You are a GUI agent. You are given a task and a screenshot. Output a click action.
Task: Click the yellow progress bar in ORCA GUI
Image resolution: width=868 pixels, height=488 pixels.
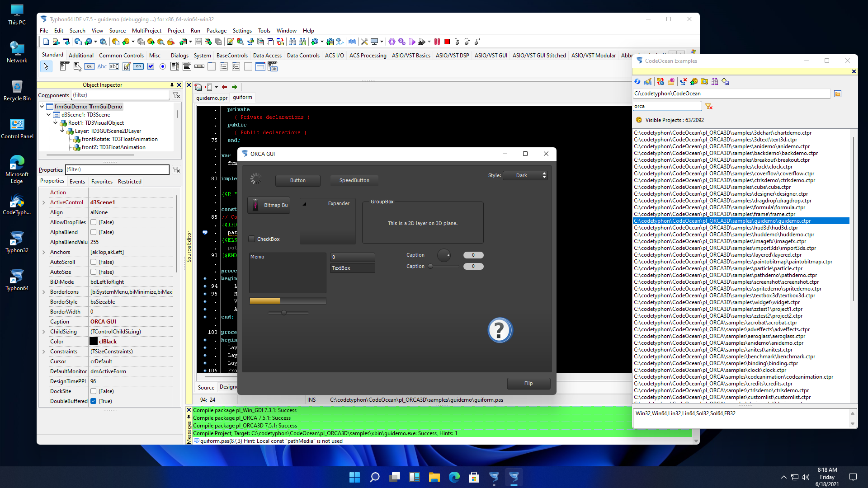coord(288,301)
